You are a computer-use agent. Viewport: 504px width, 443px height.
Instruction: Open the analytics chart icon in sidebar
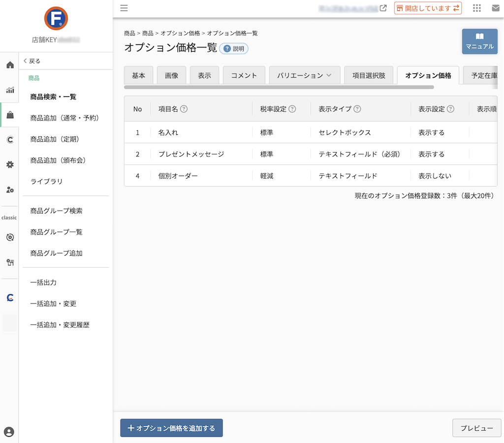(10, 90)
